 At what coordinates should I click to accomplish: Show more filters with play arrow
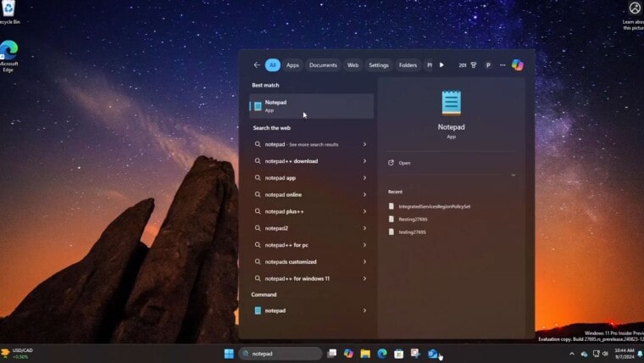pos(441,65)
